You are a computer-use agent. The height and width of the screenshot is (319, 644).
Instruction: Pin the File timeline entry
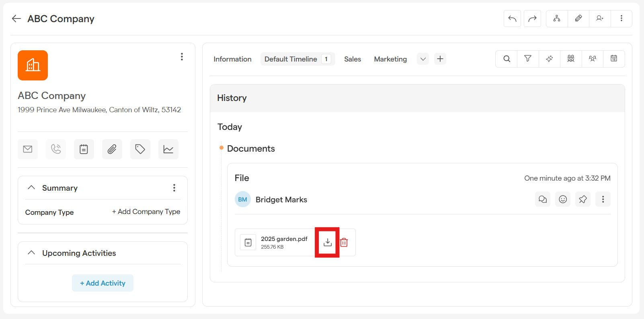pyautogui.click(x=582, y=199)
